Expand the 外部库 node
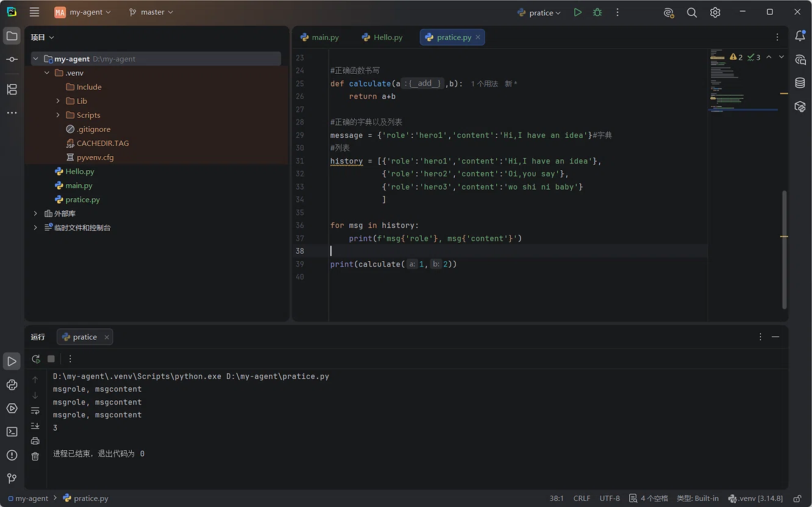 tap(35, 214)
